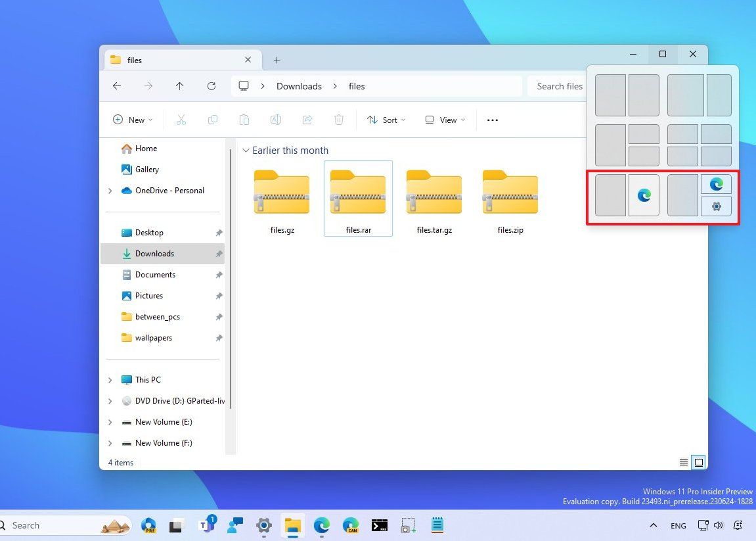
Task: Click the Rename icon in the toolbar
Action: [x=276, y=120]
